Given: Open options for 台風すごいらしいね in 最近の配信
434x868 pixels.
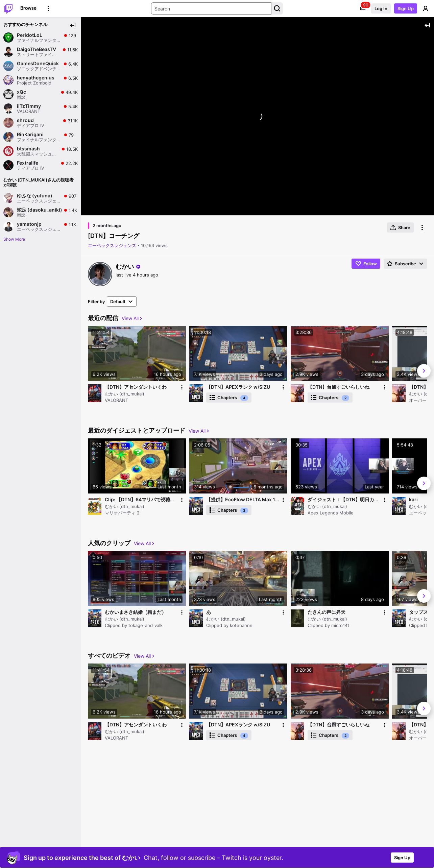Looking at the screenshot, I should [384, 387].
